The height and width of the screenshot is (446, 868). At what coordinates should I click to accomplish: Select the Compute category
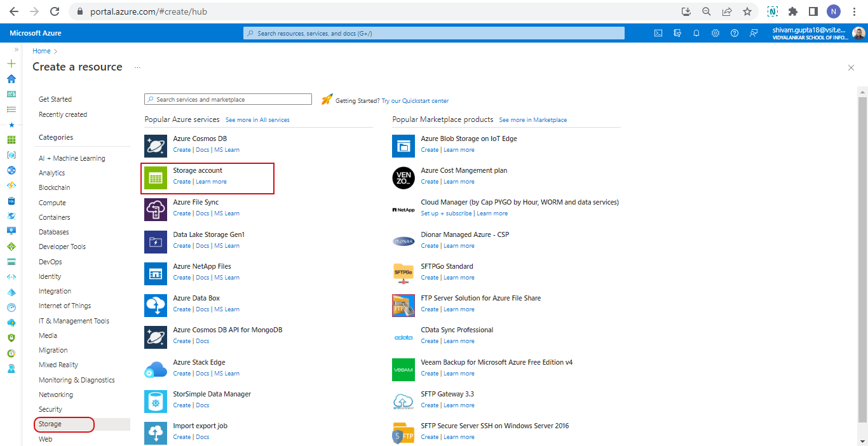[52, 203]
